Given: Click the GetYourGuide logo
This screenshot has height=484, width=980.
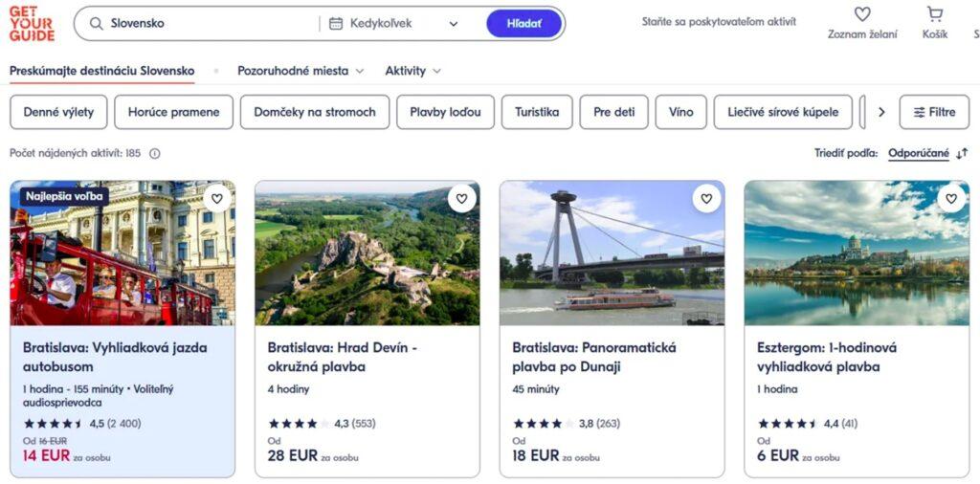Looking at the screenshot, I should [x=32, y=24].
